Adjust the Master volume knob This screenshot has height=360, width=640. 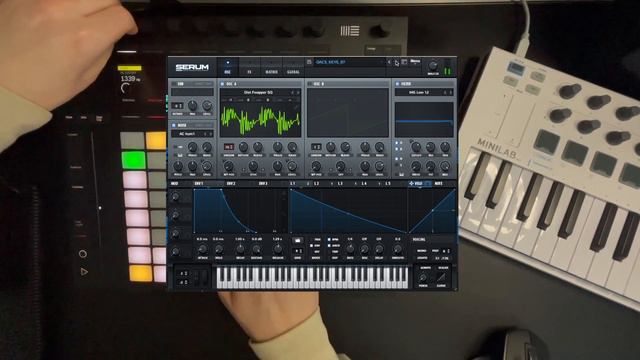tap(433, 65)
